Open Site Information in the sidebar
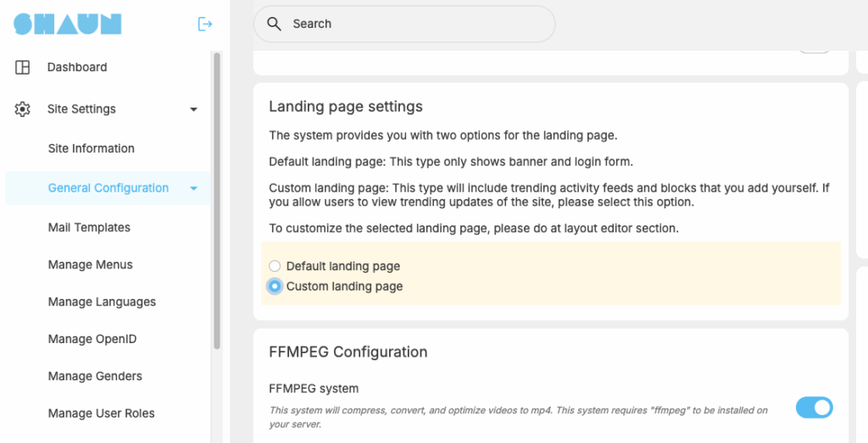868x443 pixels. click(x=92, y=148)
